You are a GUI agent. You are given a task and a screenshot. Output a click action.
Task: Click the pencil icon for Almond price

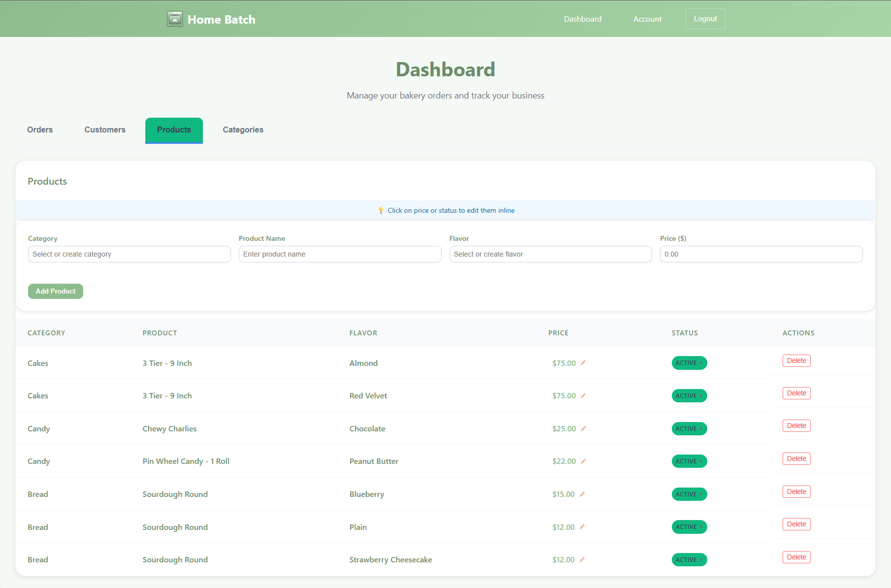pyautogui.click(x=583, y=363)
